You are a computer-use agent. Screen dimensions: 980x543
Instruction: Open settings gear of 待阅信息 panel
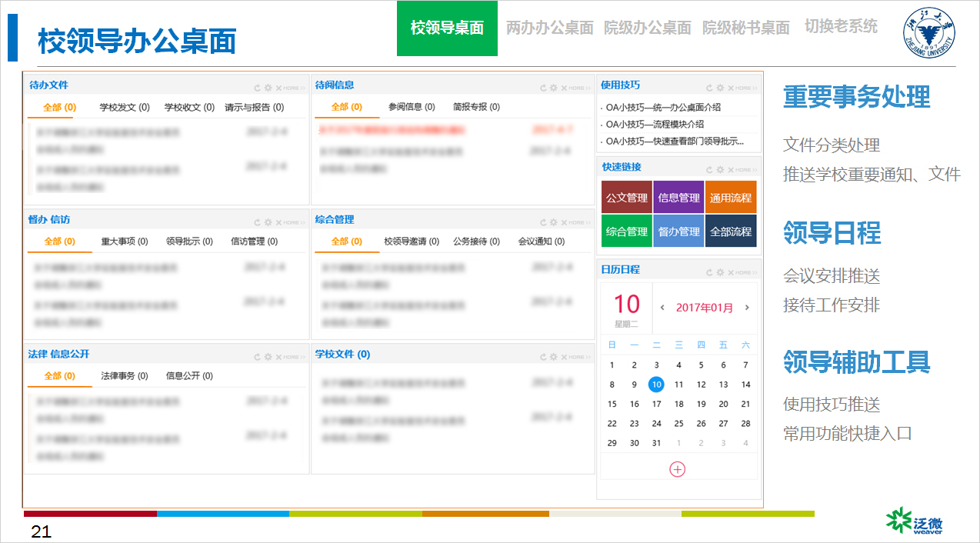tap(553, 88)
